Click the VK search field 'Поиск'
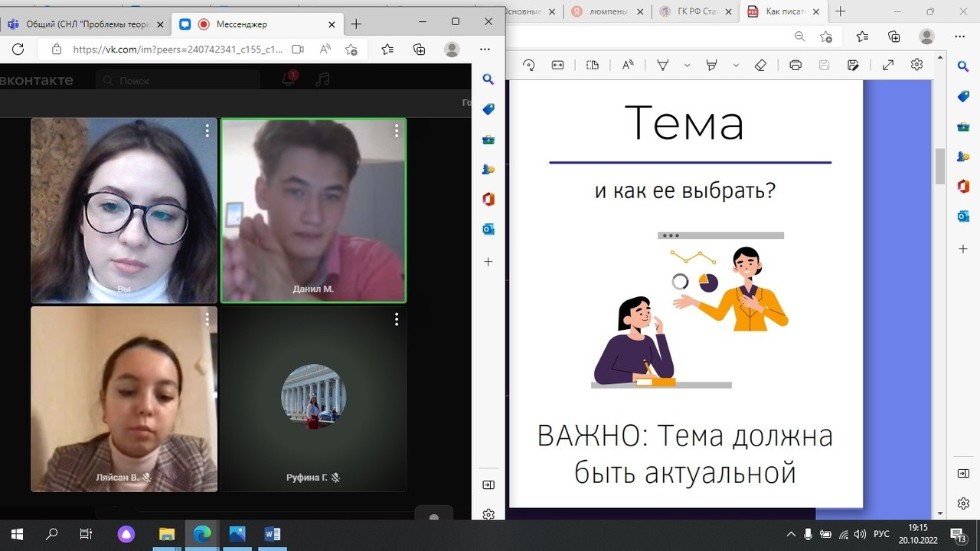This screenshot has height=551, width=980. point(180,80)
